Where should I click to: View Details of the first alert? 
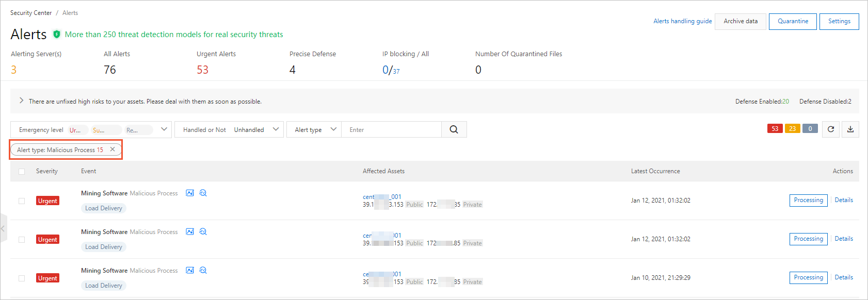point(844,200)
